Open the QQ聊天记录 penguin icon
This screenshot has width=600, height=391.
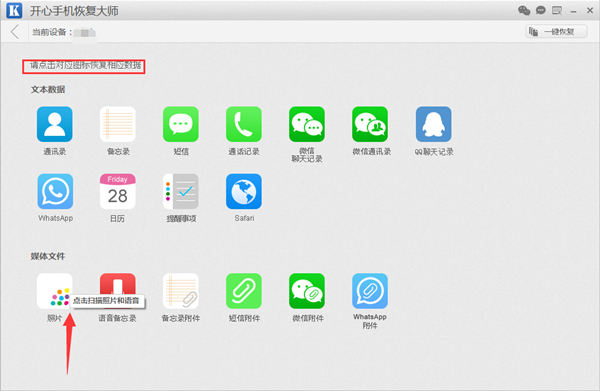434,124
